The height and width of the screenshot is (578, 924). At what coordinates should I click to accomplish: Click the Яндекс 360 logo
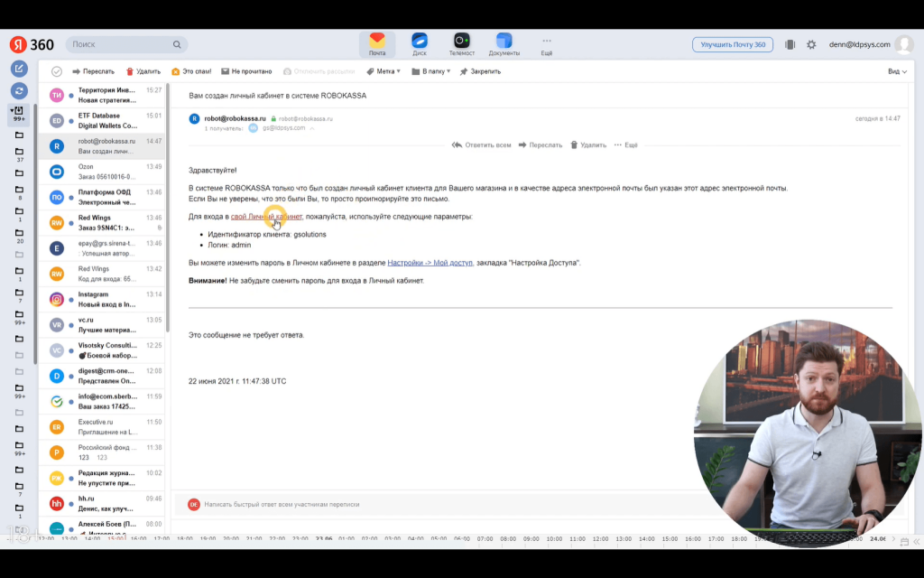coord(32,44)
